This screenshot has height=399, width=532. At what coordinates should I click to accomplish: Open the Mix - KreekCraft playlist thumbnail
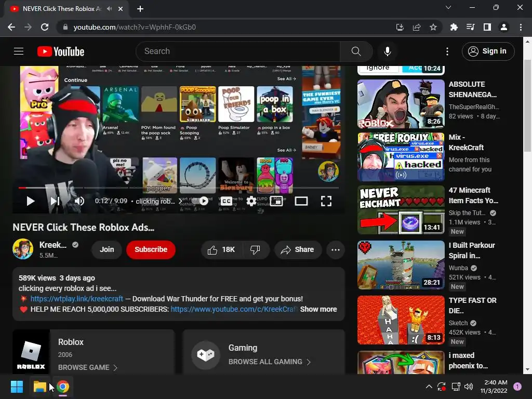point(401,157)
